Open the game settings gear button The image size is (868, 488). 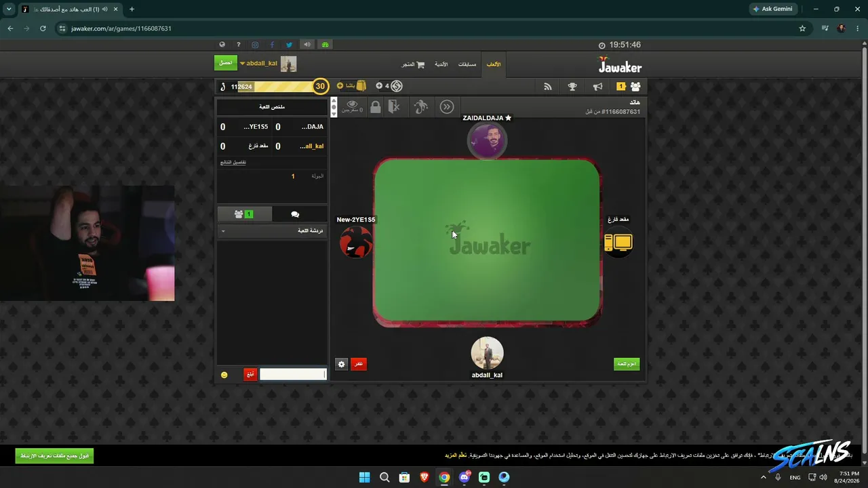pyautogui.click(x=342, y=364)
